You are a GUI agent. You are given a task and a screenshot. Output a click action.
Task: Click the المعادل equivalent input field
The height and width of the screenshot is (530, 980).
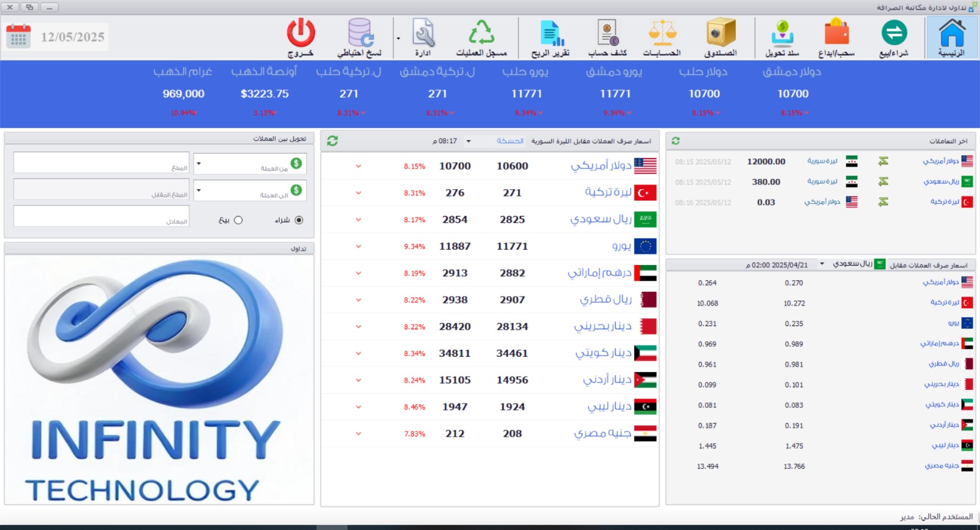pos(102,216)
